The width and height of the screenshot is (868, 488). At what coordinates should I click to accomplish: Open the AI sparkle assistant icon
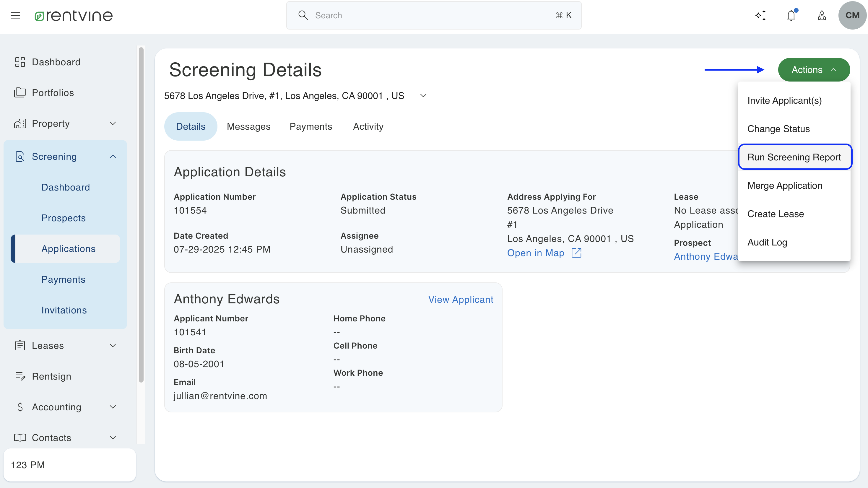coord(760,15)
